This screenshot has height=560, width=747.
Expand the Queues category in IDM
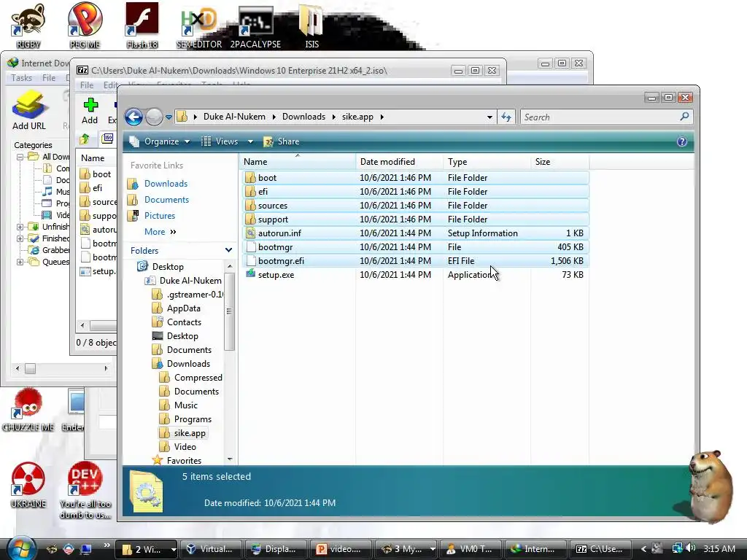[x=20, y=262]
